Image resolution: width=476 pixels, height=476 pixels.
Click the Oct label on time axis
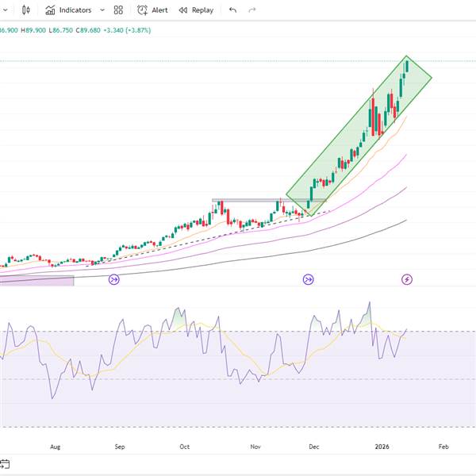[x=185, y=447]
